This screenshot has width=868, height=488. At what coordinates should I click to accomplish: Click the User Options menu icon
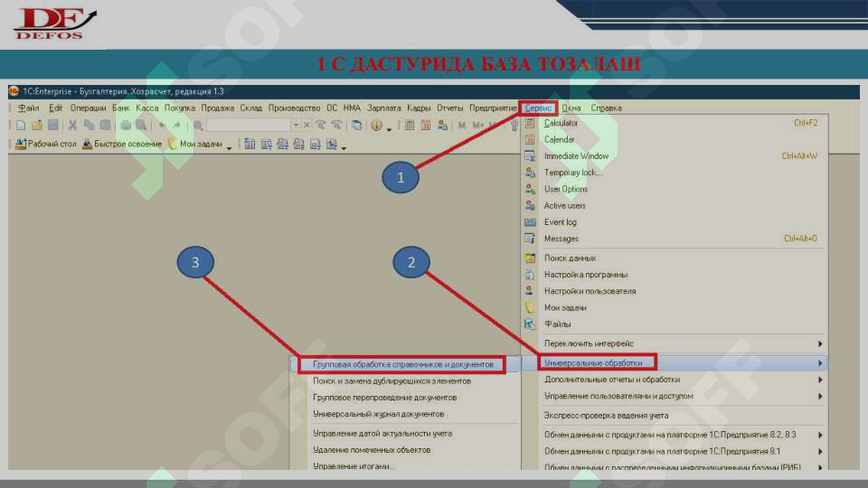click(530, 189)
